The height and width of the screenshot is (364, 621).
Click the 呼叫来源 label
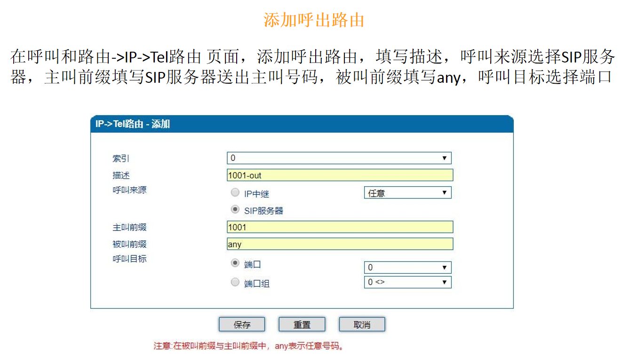129,190
